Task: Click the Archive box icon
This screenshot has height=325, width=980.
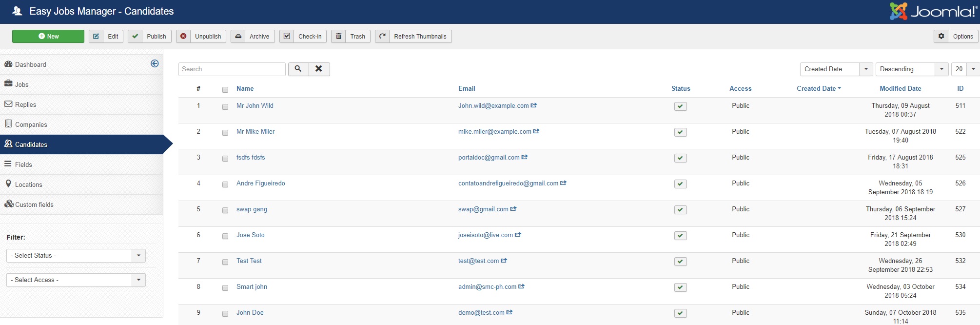Action: tap(238, 37)
